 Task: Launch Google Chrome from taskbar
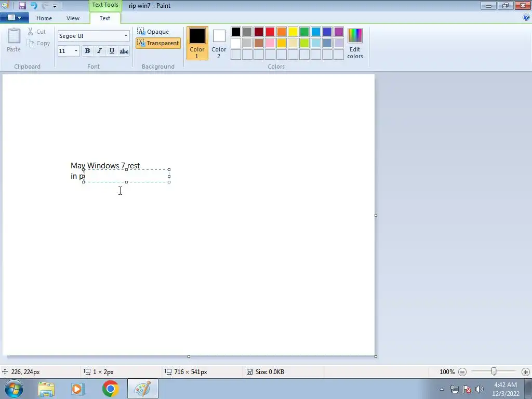(x=110, y=389)
